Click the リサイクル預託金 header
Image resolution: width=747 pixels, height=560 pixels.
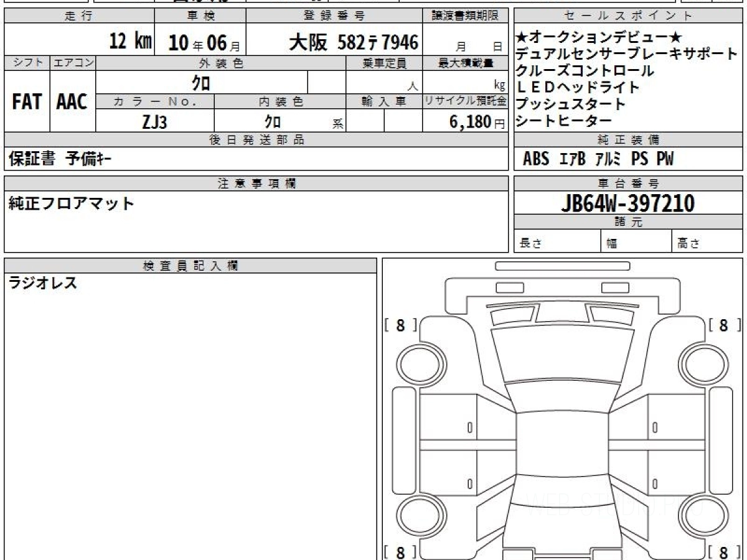(466, 102)
